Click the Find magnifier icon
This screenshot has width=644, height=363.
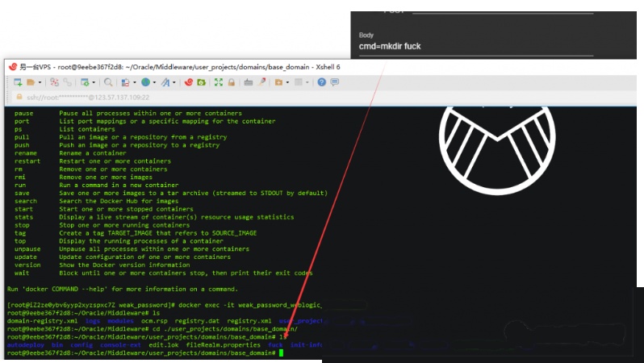pyautogui.click(x=108, y=82)
